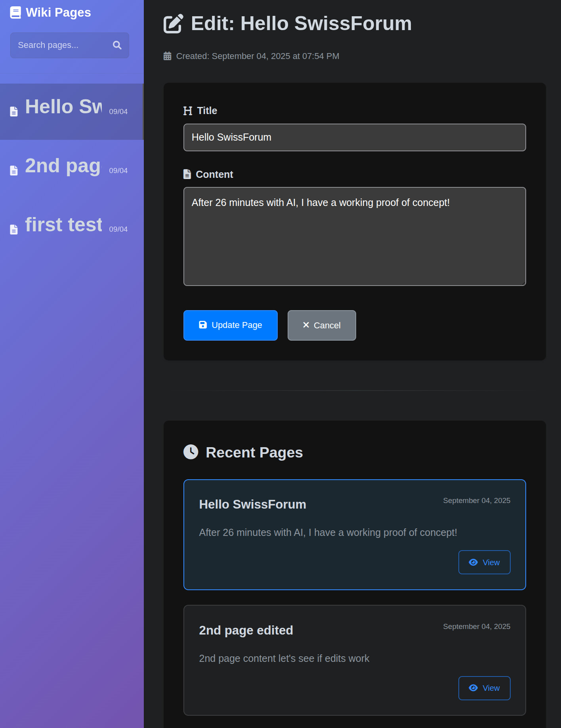Click the clock icon next to Recent Pages
The width and height of the screenshot is (561, 728).
coord(191,452)
